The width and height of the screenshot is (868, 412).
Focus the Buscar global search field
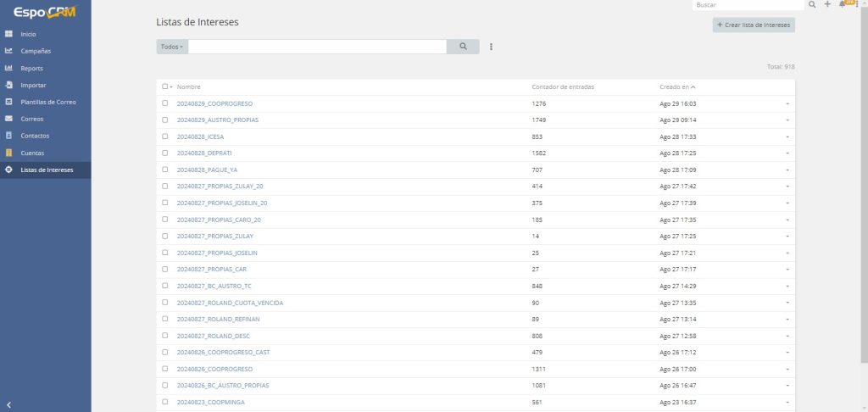pyautogui.click(x=748, y=5)
